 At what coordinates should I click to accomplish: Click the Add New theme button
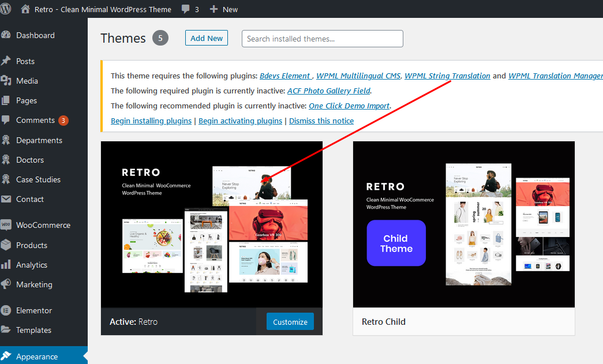[x=207, y=38]
